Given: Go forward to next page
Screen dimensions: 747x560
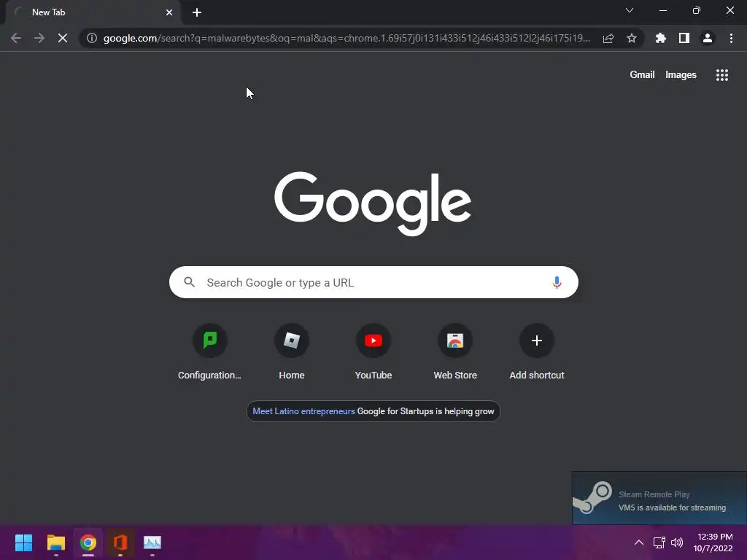Looking at the screenshot, I should (39, 38).
